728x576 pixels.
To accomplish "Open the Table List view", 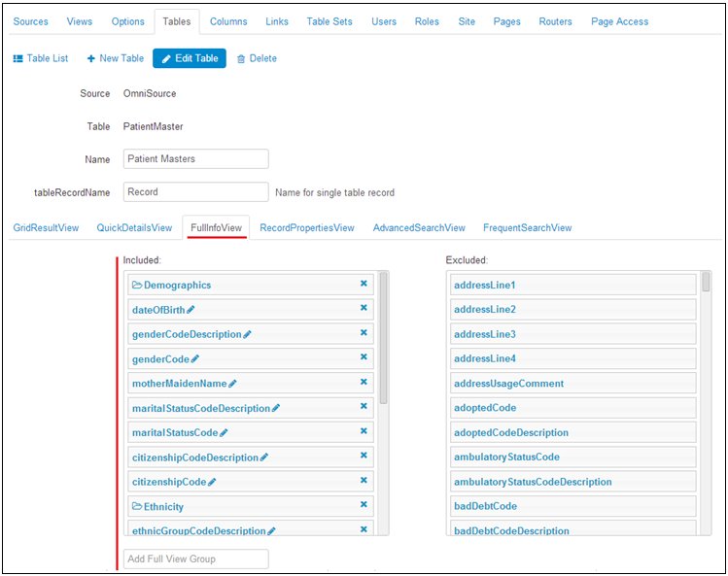I will [x=41, y=58].
